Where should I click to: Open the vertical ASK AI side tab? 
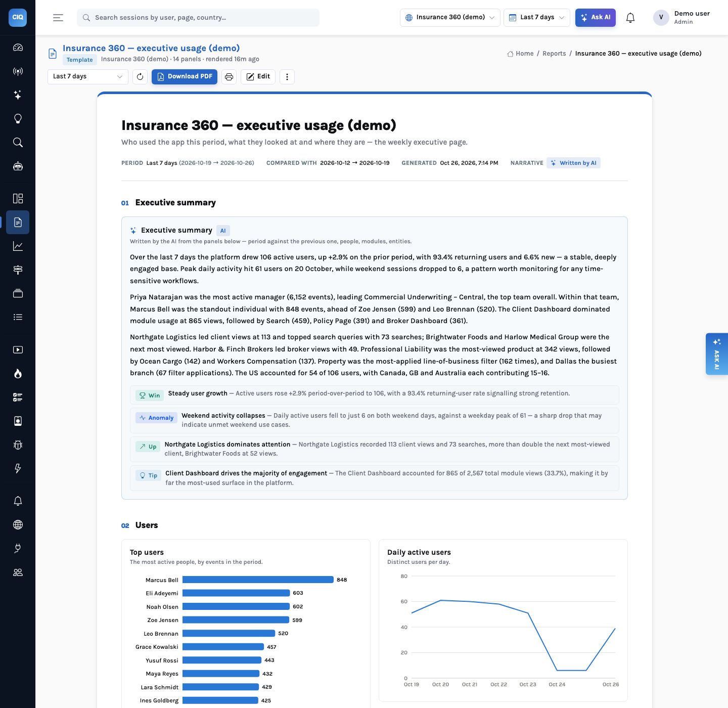[717, 354]
